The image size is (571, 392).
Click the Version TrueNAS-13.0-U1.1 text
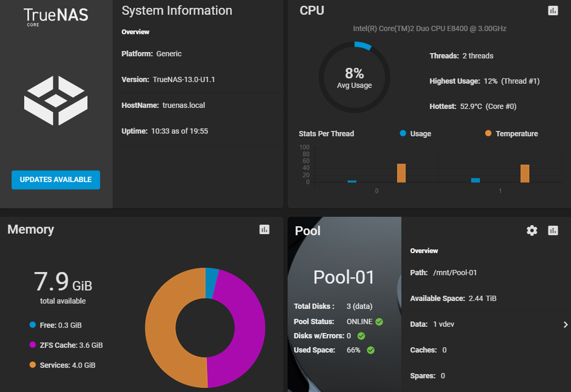point(168,79)
